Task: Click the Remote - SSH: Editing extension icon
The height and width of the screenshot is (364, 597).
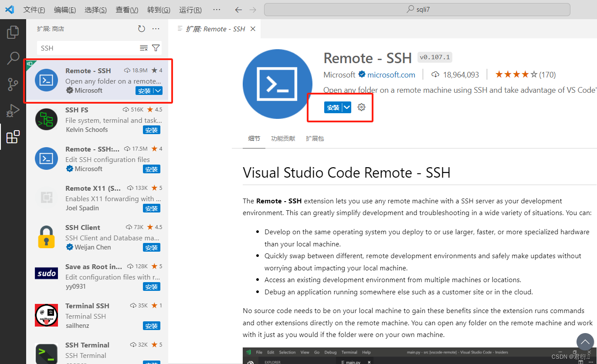Action: coord(46,158)
